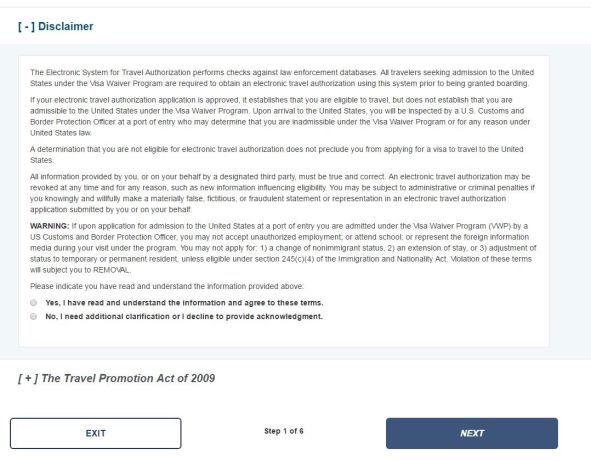
Task: Click the plus symbol beside Travel Promotion Act
Action: 28,378
